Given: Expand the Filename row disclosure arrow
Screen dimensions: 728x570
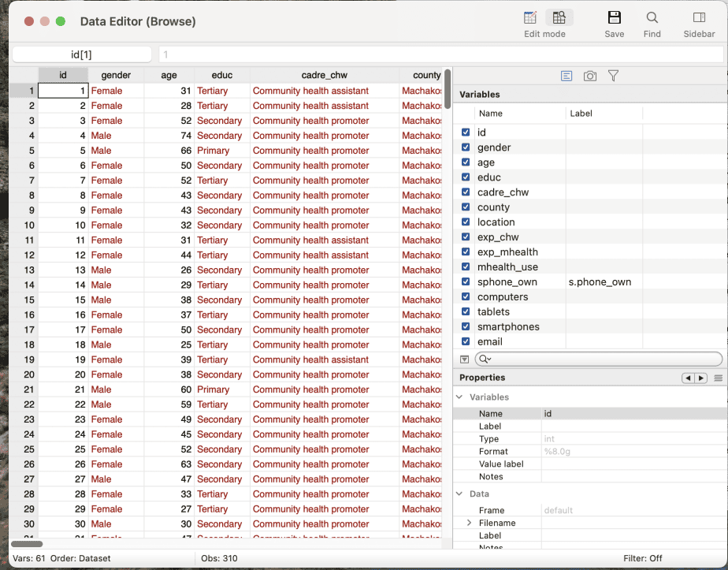Looking at the screenshot, I should click(x=470, y=523).
